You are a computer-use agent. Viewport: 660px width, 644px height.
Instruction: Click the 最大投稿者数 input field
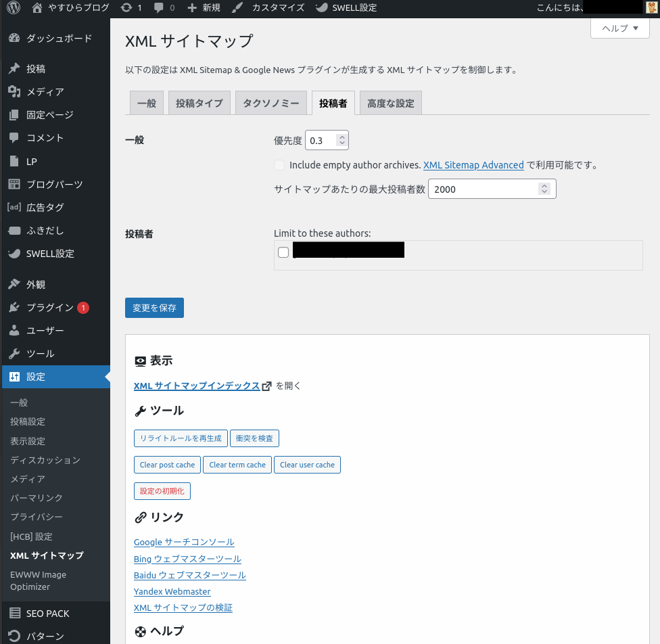tap(483, 189)
